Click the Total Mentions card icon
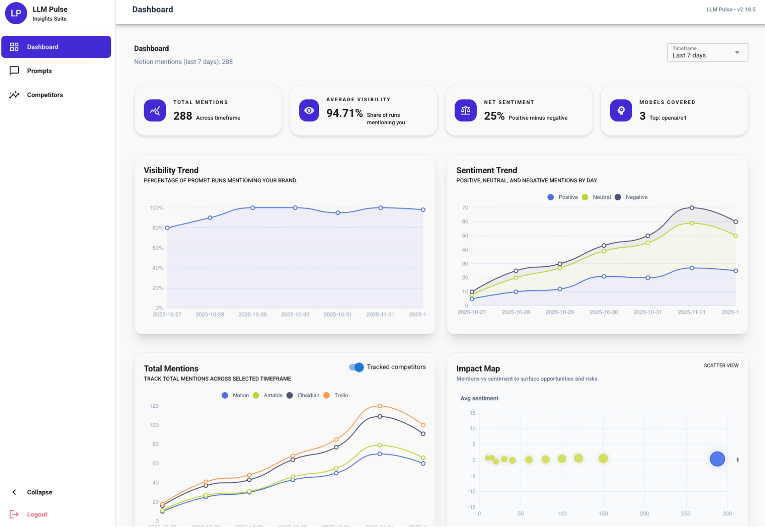This screenshot has width=765, height=532. coord(155,110)
